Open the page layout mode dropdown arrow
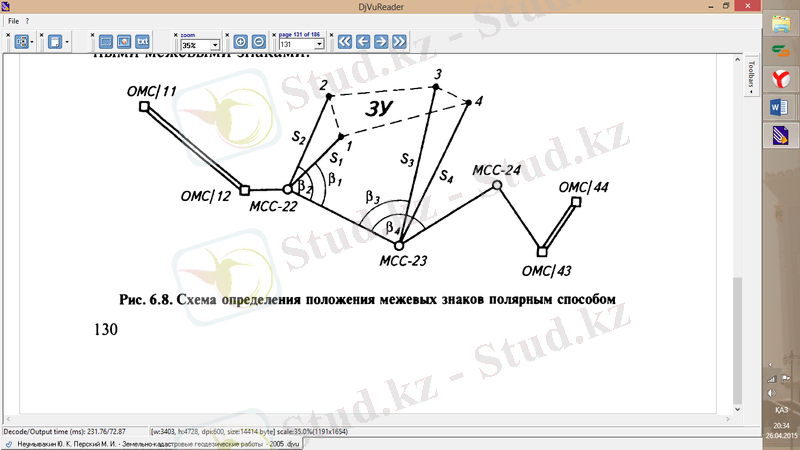Screen dimensions: 800x450 pyautogui.click(x=32, y=42)
